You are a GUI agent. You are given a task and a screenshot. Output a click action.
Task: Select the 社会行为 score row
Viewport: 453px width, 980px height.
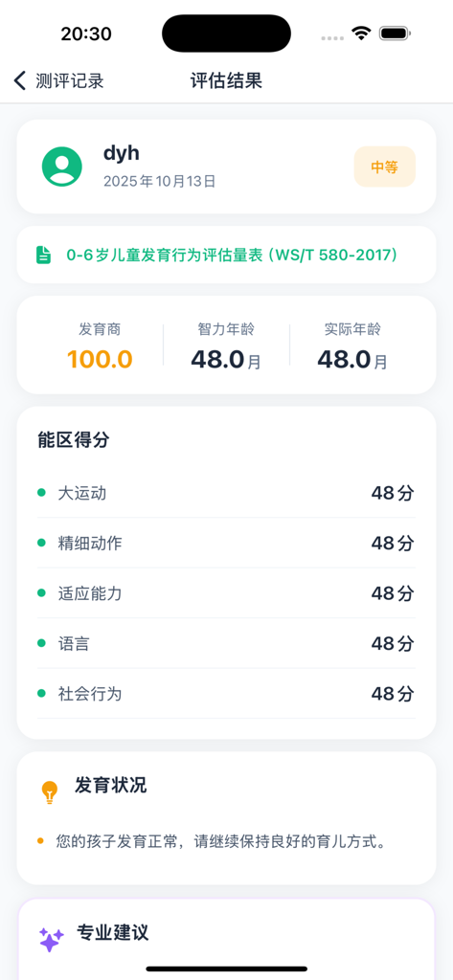[226, 693]
